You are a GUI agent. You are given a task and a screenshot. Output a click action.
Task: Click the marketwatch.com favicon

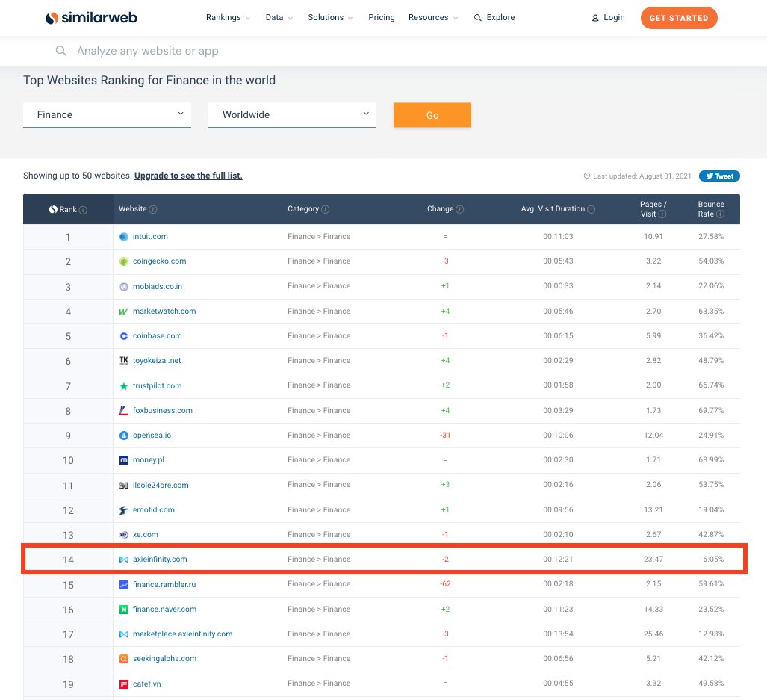coord(124,312)
